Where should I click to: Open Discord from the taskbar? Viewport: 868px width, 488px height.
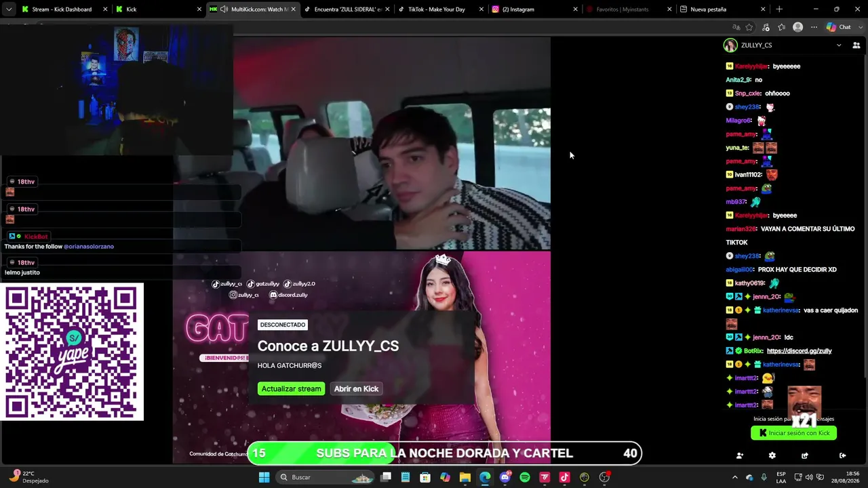click(505, 477)
